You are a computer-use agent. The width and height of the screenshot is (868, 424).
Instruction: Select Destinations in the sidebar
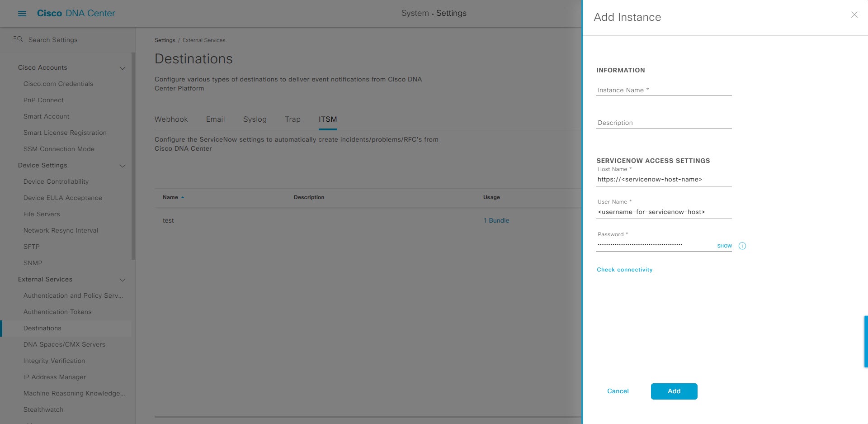(42, 328)
